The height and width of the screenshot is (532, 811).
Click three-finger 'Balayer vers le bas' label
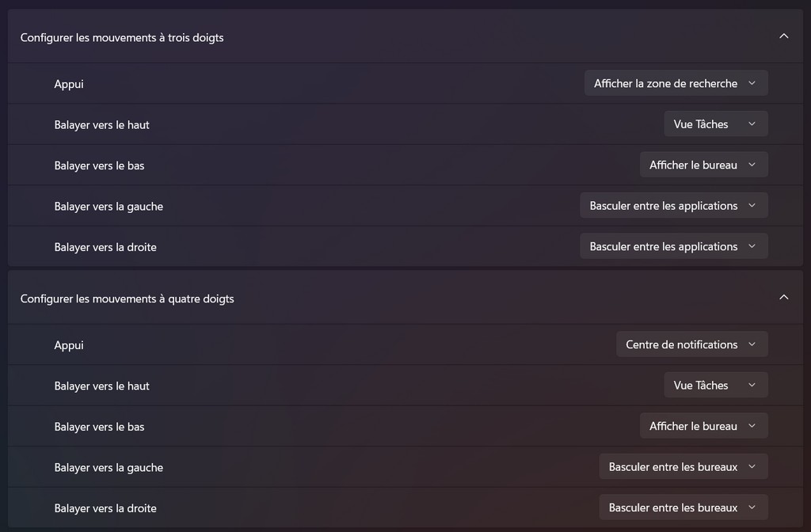[99, 165]
